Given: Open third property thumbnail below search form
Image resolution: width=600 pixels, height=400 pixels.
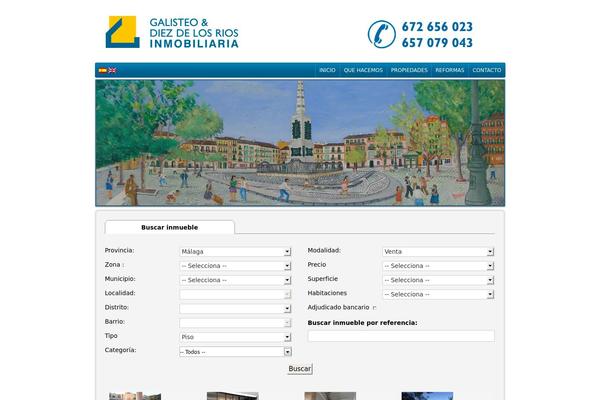Looking at the screenshot, I should (x=330, y=396).
